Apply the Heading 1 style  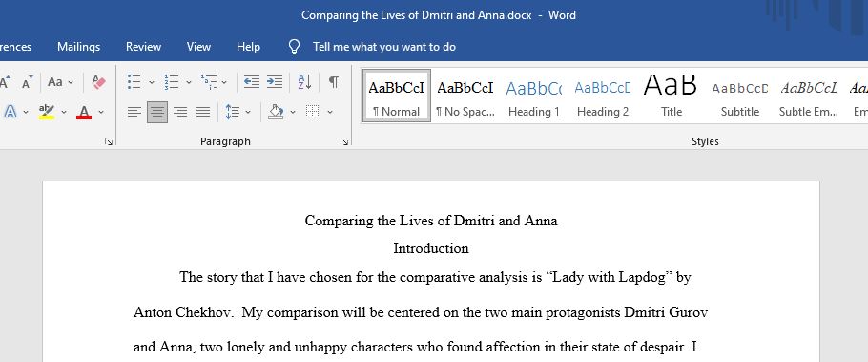pos(533,96)
